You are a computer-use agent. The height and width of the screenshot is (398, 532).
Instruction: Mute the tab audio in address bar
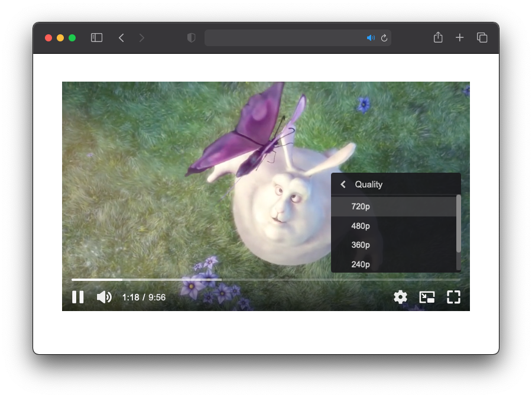[x=371, y=38]
